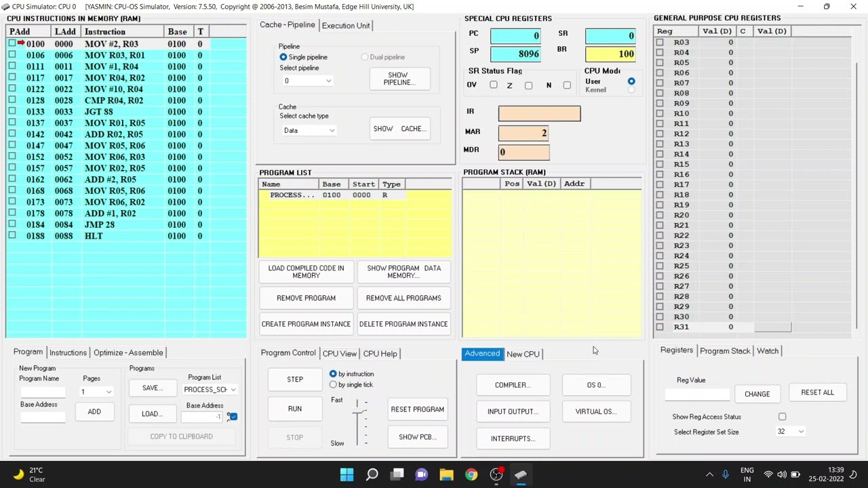
Task: Click the CPU Simulator chip taskbar icon
Action: [521, 474]
